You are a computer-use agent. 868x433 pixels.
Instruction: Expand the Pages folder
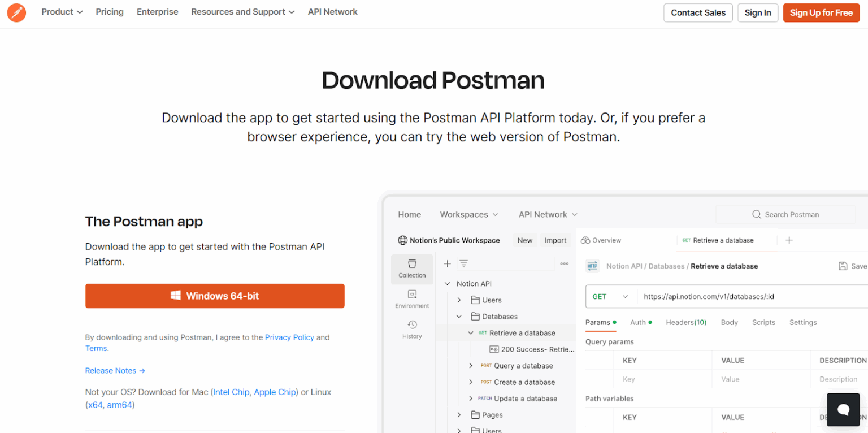point(459,414)
